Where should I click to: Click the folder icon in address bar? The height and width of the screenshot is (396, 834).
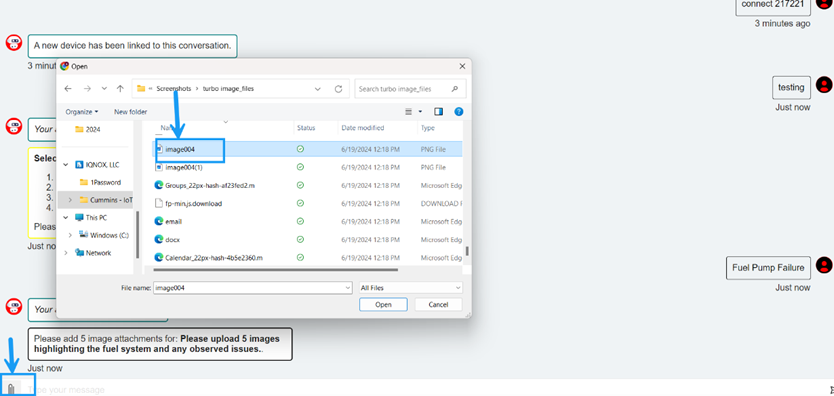(141, 89)
